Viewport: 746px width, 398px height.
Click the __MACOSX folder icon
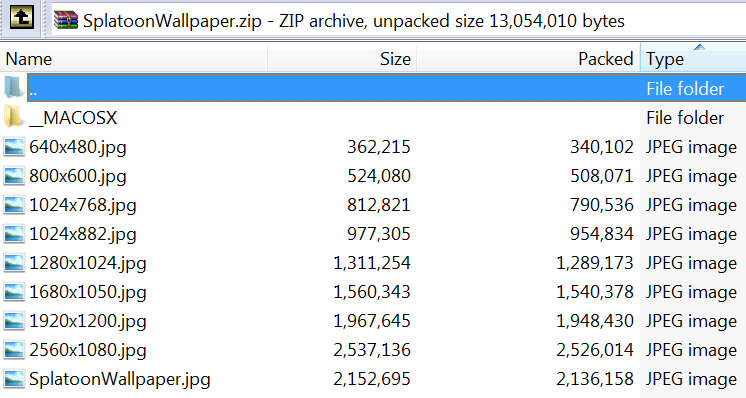13,117
